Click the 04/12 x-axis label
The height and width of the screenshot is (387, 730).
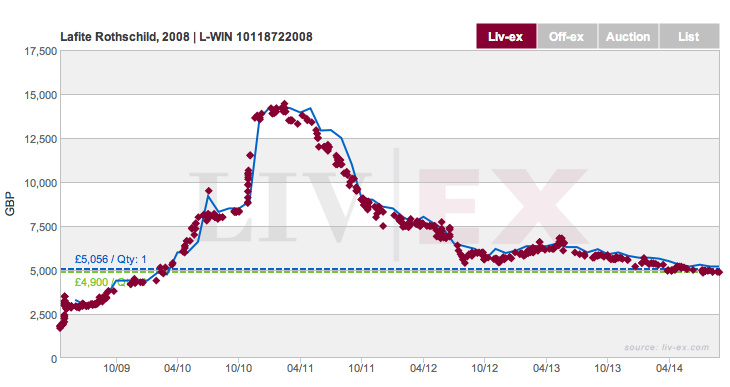[423, 368]
